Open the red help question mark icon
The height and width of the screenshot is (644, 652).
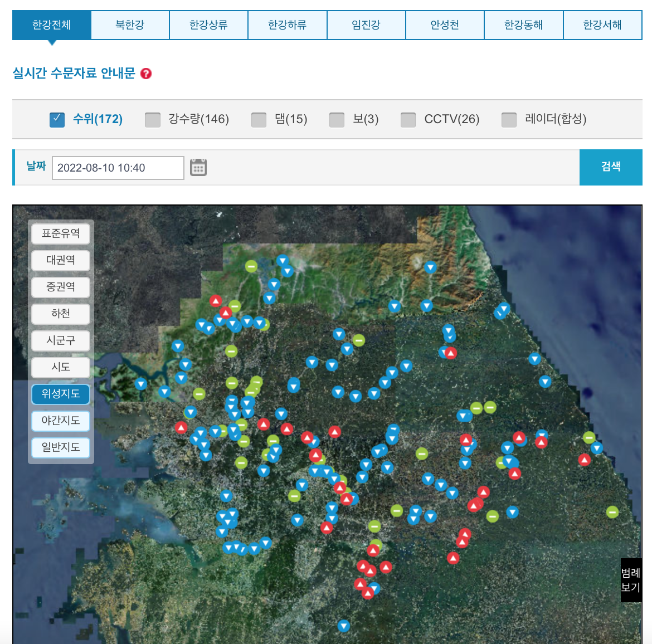(146, 74)
